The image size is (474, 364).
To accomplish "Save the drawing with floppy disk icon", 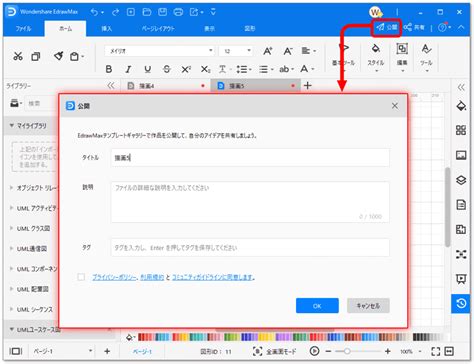I will point(162,12).
